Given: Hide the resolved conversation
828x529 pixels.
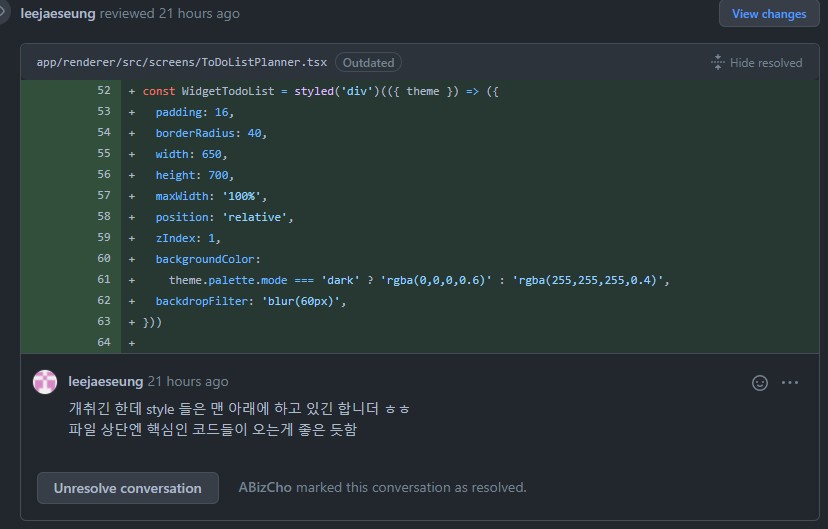Looking at the screenshot, I should click(x=757, y=62).
